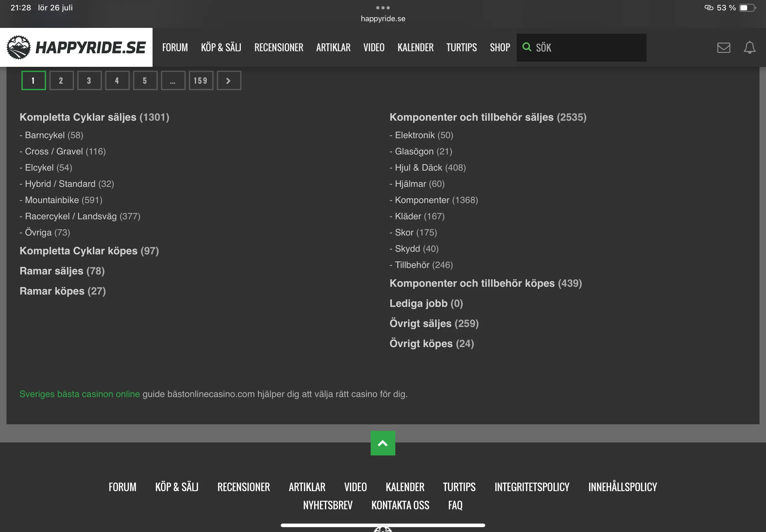
Task: Open KÖP & SÄLJ in top menu
Action: pos(221,48)
